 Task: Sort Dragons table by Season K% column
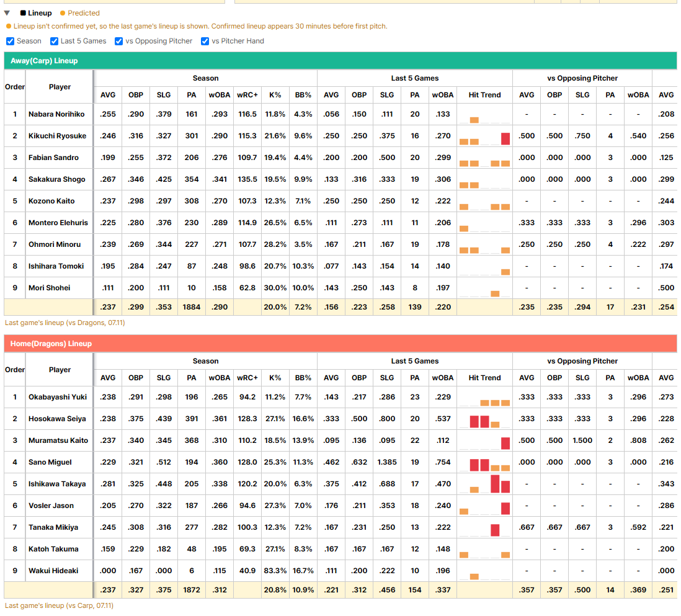coord(275,378)
